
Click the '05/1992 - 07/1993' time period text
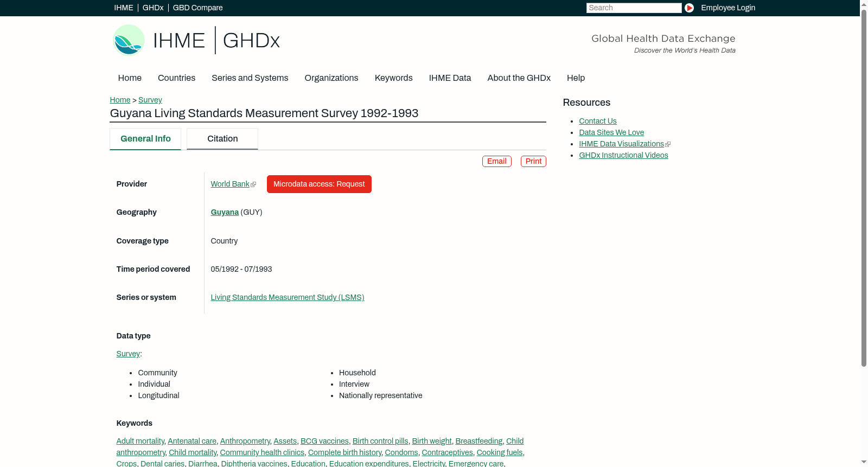pos(241,269)
